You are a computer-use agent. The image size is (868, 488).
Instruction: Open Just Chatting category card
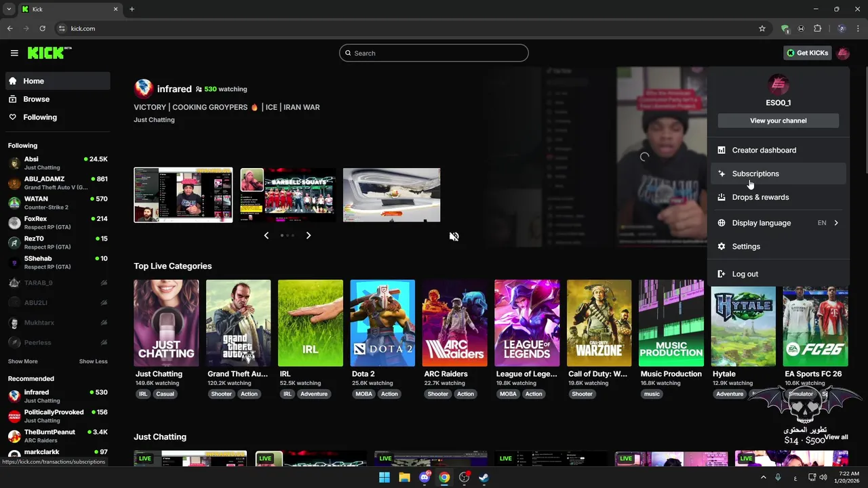(166, 323)
